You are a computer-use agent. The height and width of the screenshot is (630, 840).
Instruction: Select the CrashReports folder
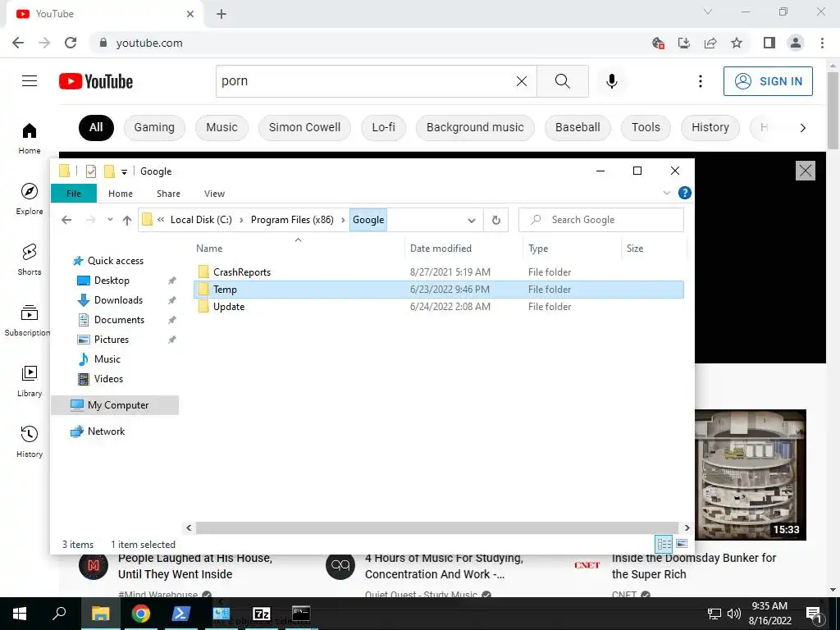tap(438, 272)
